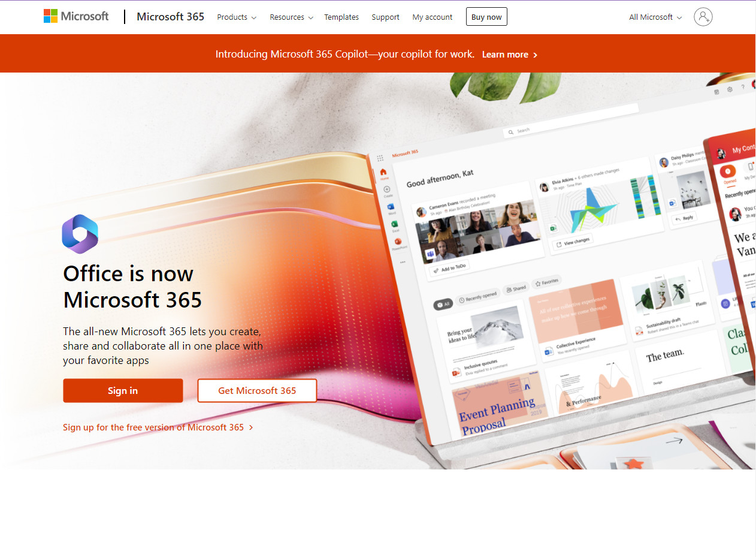The width and height of the screenshot is (756, 557).
Task: Click the question mark help icon in hero image
Action: pyautogui.click(x=743, y=88)
